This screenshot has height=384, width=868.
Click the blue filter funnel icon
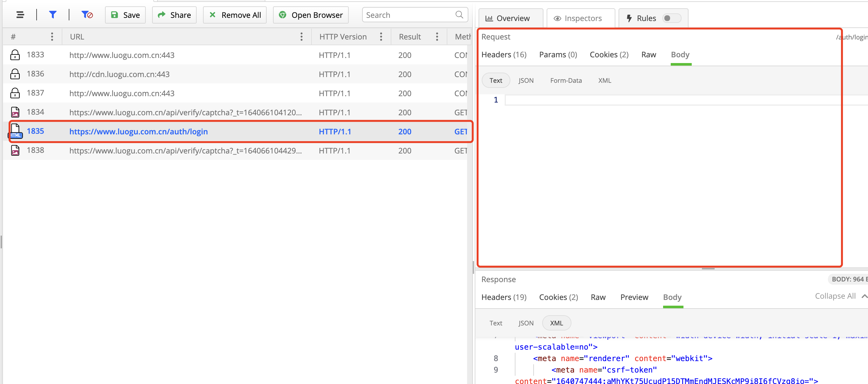pyautogui.click(x=52, y=15)
